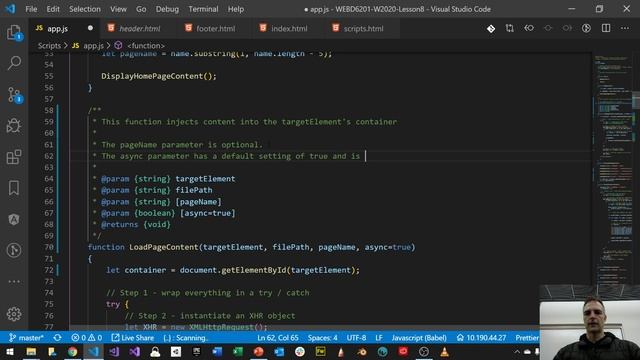
Task: Open the 10.190.44.27 remote host status item
Action: point(481,338)
